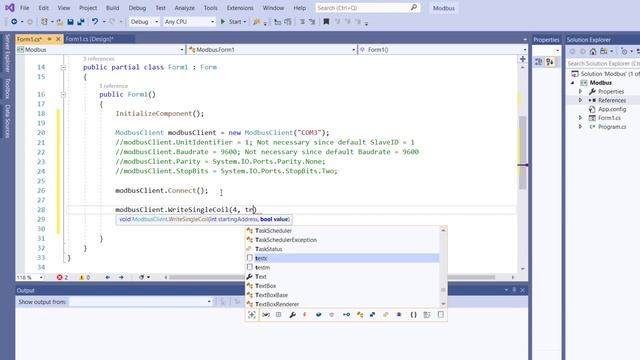The image size is (640, 360).
Task: Click the Visual Studio logo icon
Action: [x=10, y=8]
